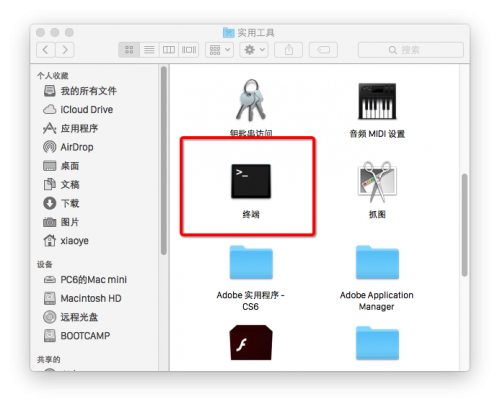Click the sidebar scrollbar
500x407 pixels.
163,161
